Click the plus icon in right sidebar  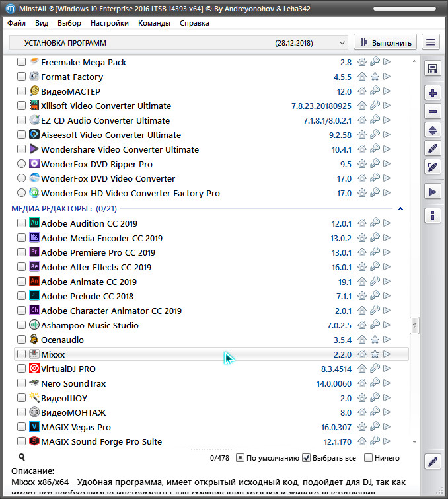coord(433,93)
